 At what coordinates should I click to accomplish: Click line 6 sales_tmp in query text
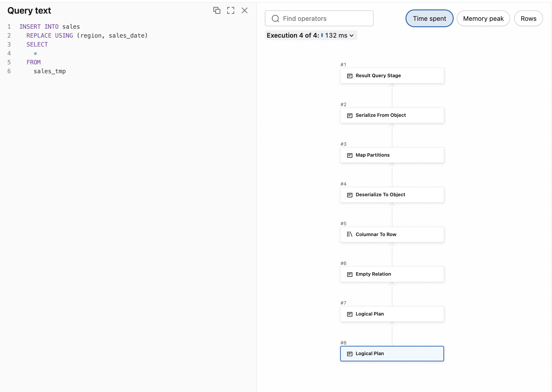click(x=50, y=71)
